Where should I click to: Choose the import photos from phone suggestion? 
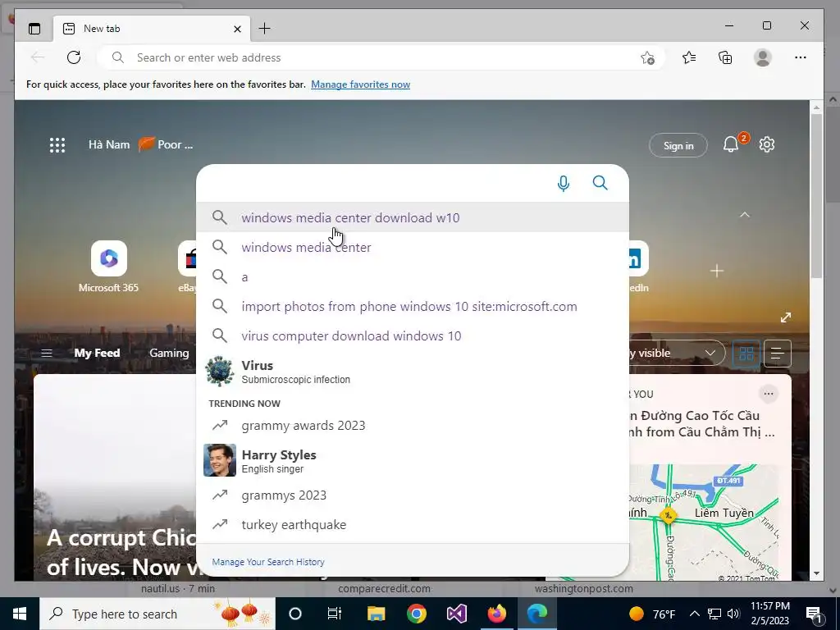(413, 307)
